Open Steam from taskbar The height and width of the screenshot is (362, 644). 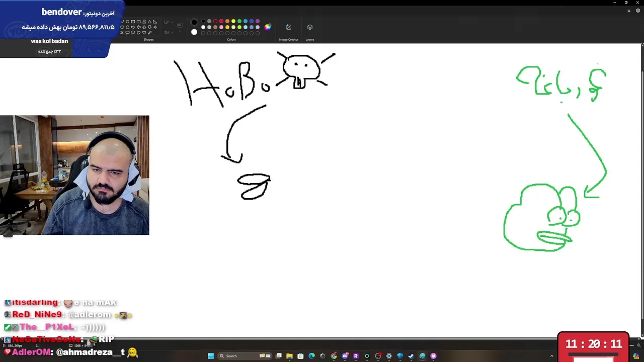(411, 356)
